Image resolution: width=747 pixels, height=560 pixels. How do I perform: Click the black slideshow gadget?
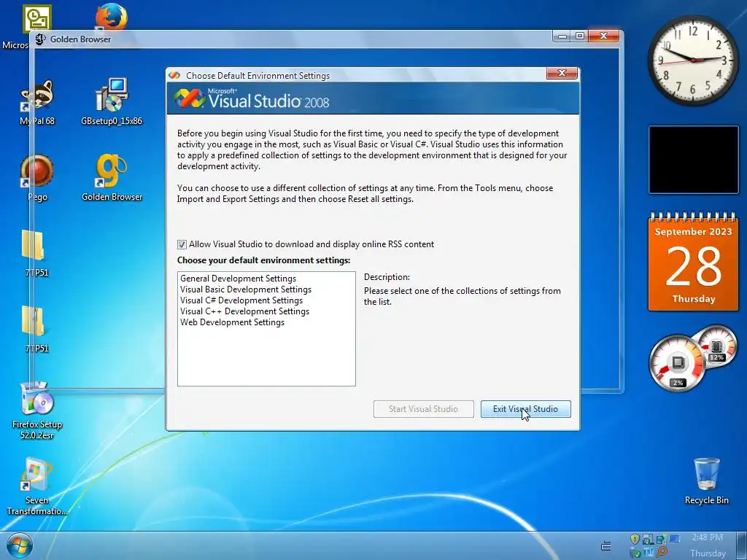(x=693, y=160)
